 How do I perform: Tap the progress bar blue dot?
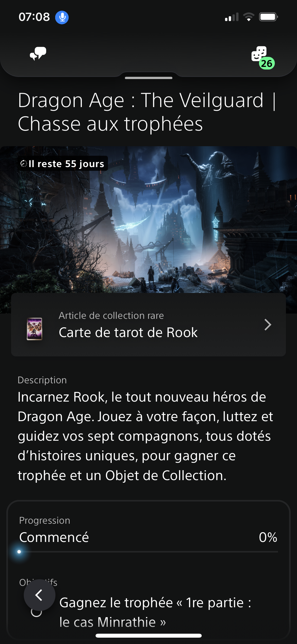click(x=19, y=552)
